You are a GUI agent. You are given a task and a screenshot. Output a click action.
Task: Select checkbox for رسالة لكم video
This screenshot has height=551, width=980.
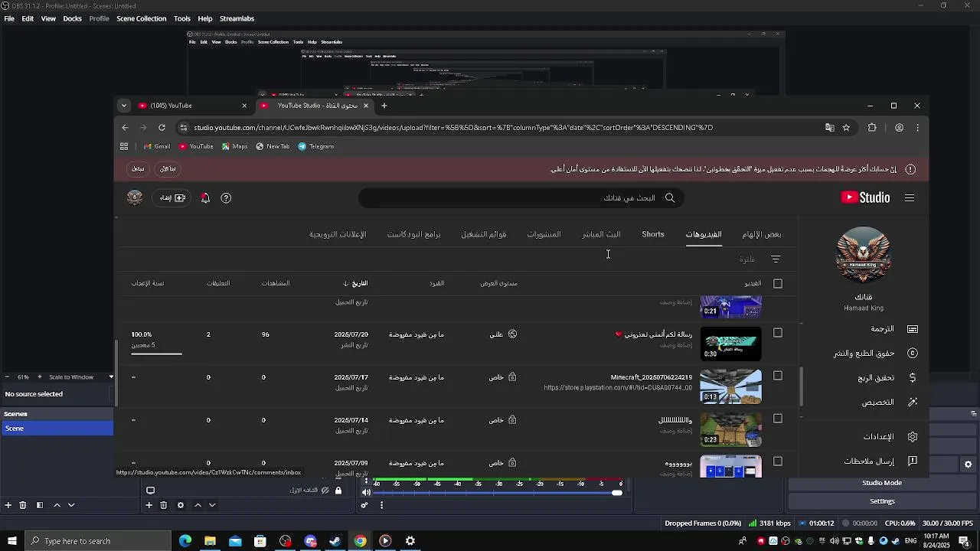778,333
